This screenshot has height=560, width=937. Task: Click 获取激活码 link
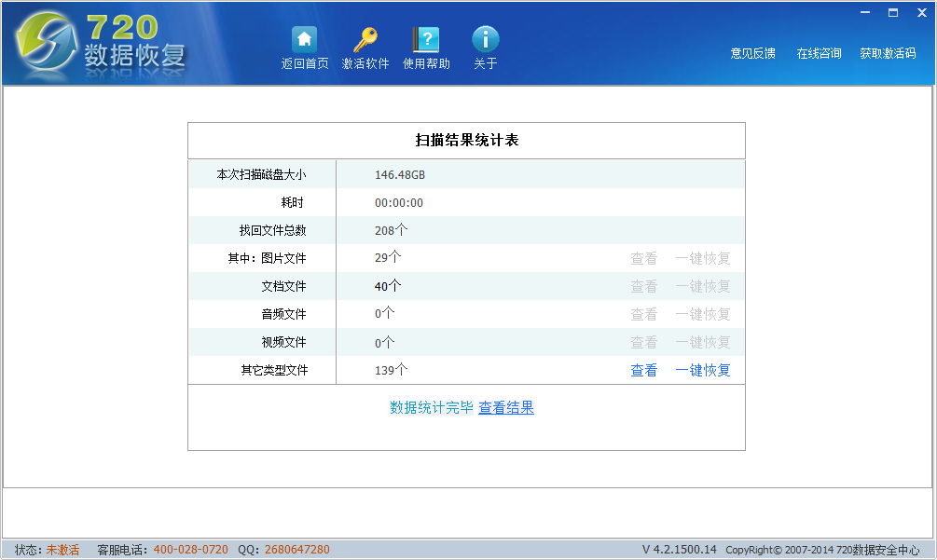click(888, 53)
